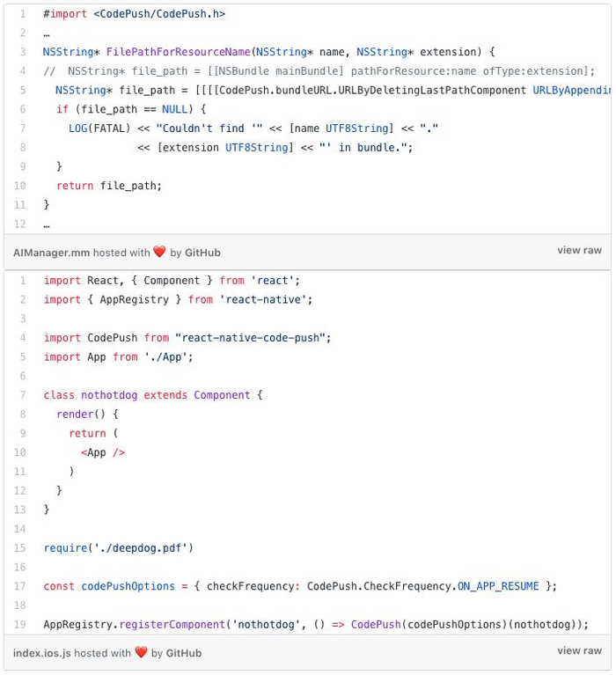Click the 'import App from ./App' line
The image size is (616, 675).
118,356
